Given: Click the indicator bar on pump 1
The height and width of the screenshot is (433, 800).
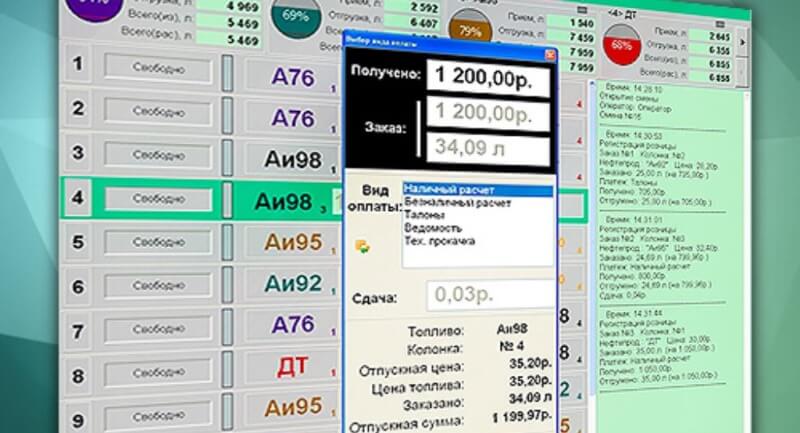Looking at the screenshot, I should click(x=228, y=73).
